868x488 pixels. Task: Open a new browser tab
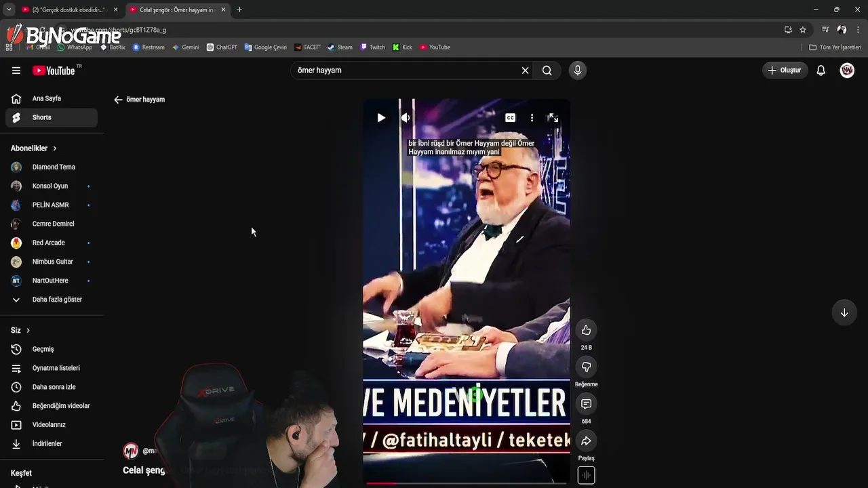pyautogui.click(x=239, y=9)
